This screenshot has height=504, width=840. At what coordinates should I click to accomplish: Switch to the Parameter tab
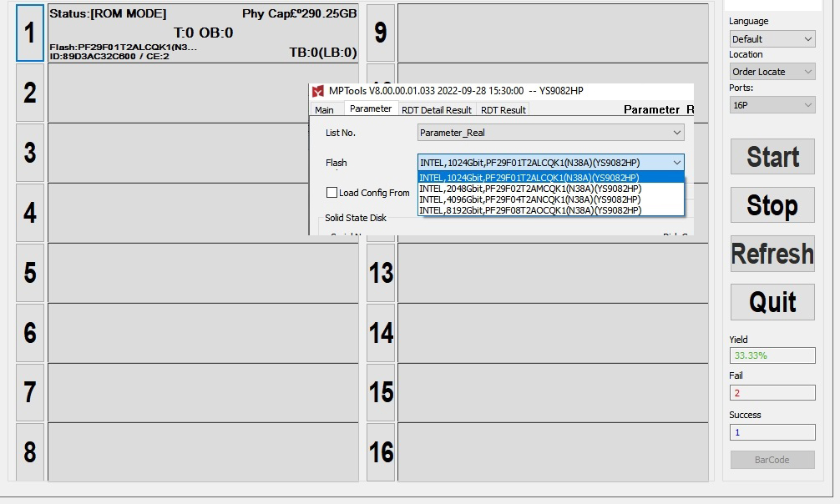click(371, 108)
